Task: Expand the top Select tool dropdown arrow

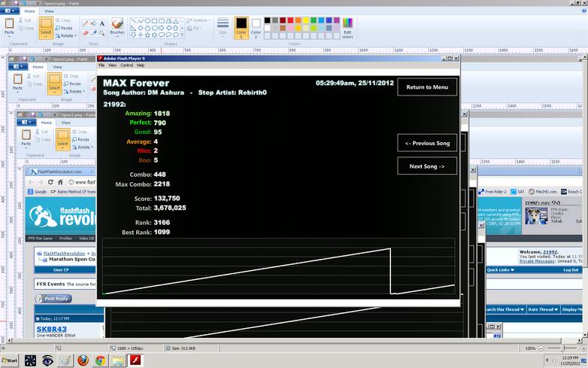Action: click(46, 37)
